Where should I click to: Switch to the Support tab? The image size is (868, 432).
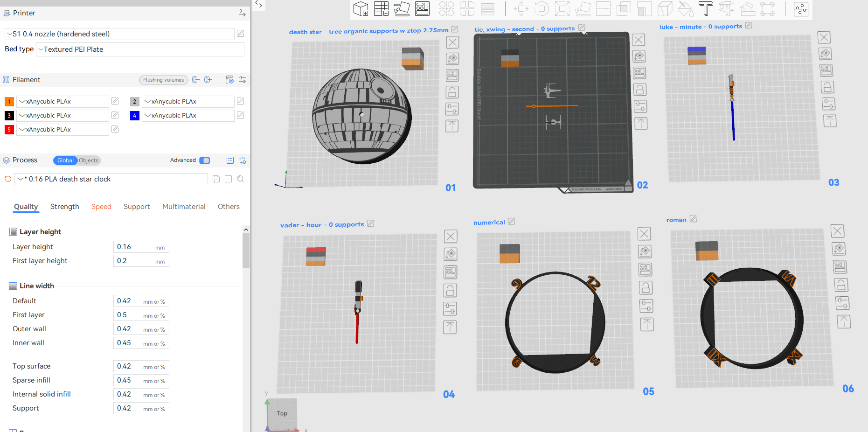(x=137, y=207)
